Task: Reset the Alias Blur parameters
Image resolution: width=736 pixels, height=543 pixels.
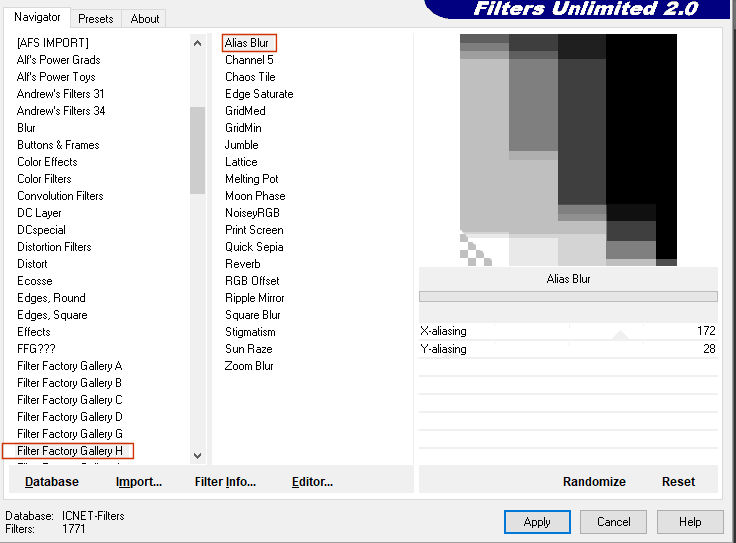Action: [x=678, y=482]
